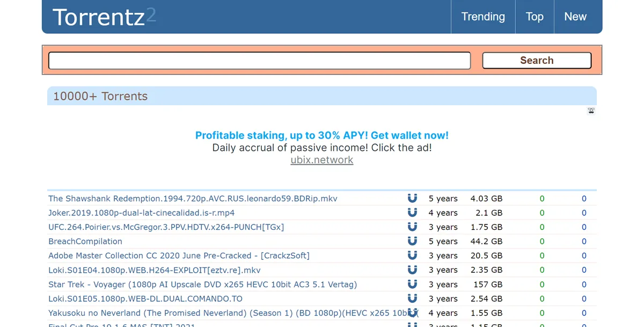644x327 pixels.
Task: Focus the torrent search input field
Action: click(x=259, y=60)
